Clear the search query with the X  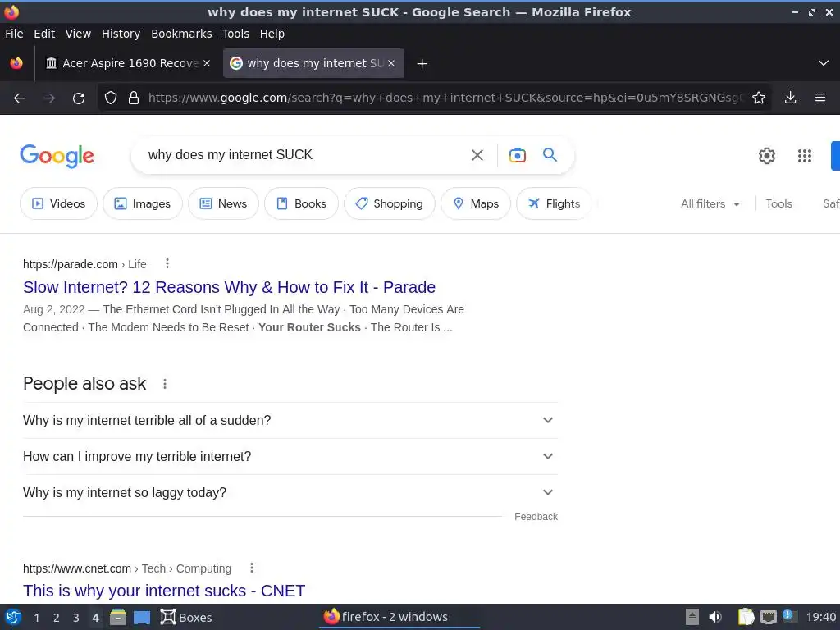tap(477, 155)
